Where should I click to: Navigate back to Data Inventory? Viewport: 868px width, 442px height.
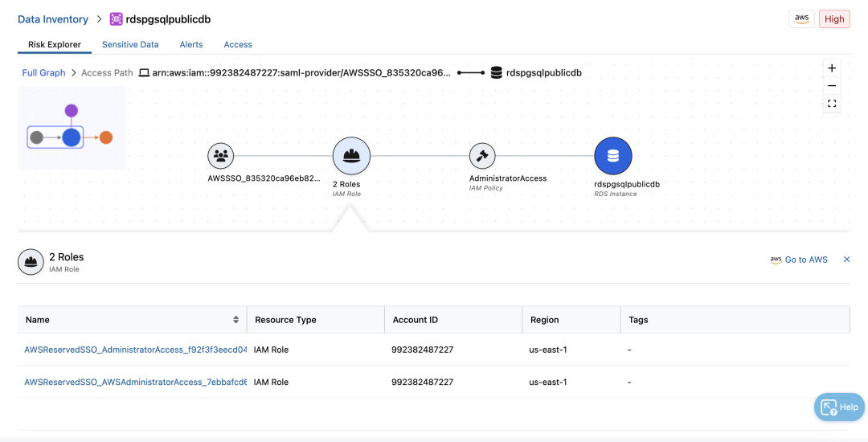point(53,19)
